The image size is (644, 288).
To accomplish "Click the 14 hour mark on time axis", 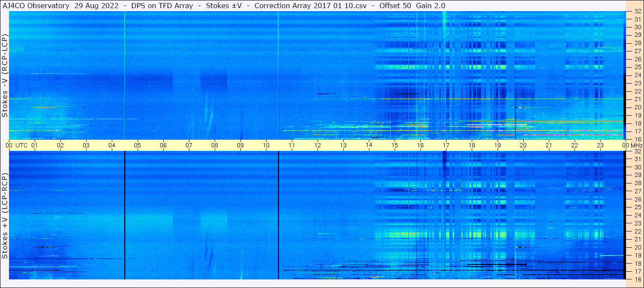I will 369,145.
